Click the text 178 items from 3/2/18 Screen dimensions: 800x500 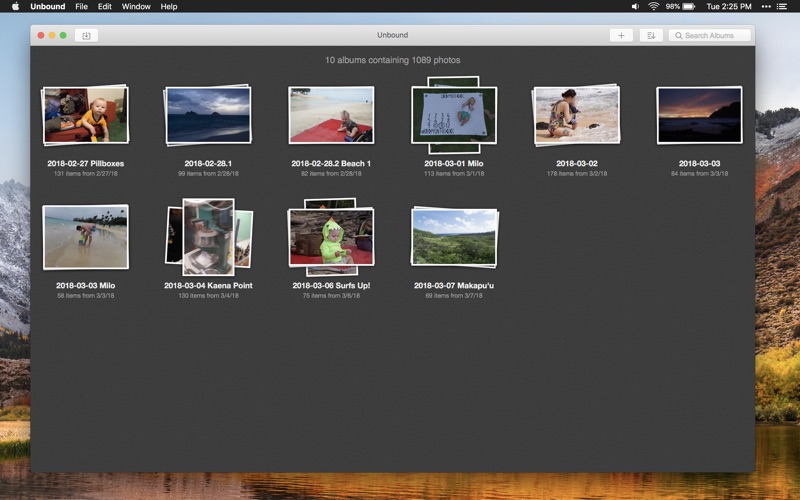(577, 173)
